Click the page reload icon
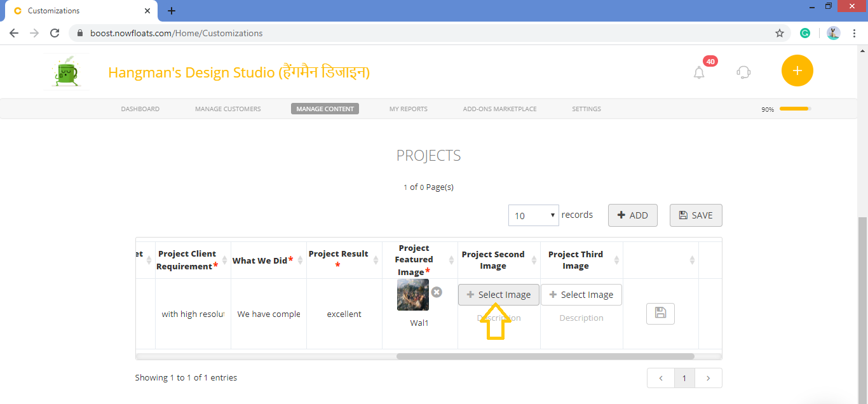This screenshot has width=868, height=404. (54, 32)
